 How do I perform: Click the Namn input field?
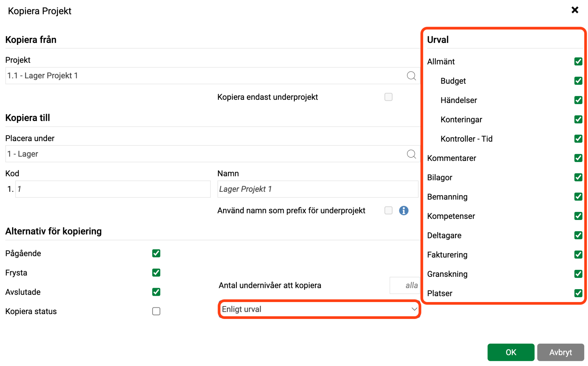(x=318, y=189)
